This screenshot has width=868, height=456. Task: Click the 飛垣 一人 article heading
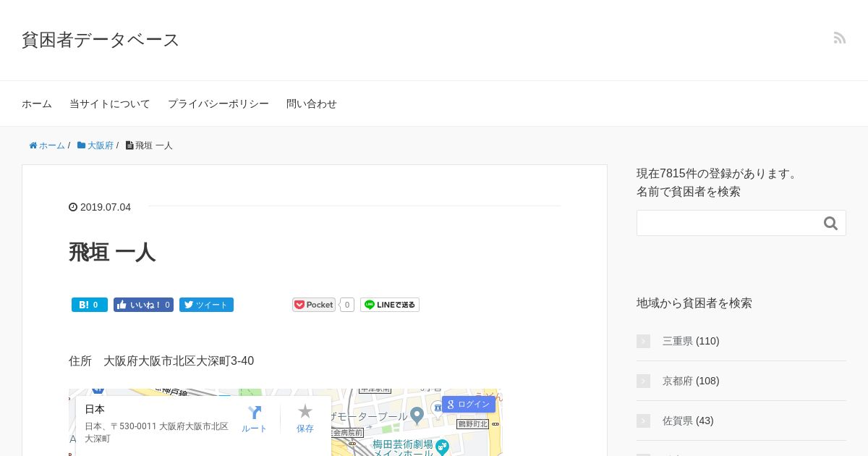pyautogui.click(x=112, y=252)
